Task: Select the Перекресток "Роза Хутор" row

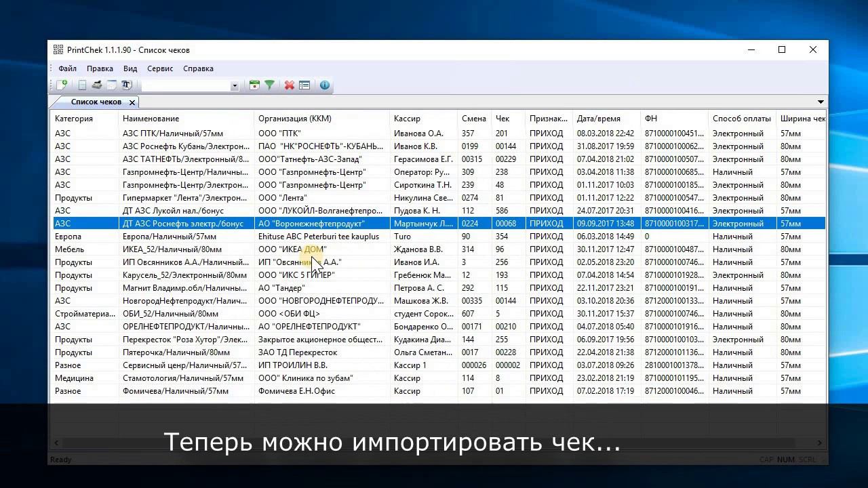Action: (x=438, y=340)
